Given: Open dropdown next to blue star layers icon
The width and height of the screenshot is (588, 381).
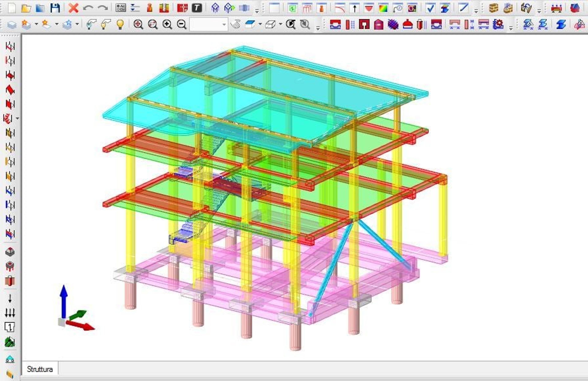Looking at the screenshot, I should (77, 24).
